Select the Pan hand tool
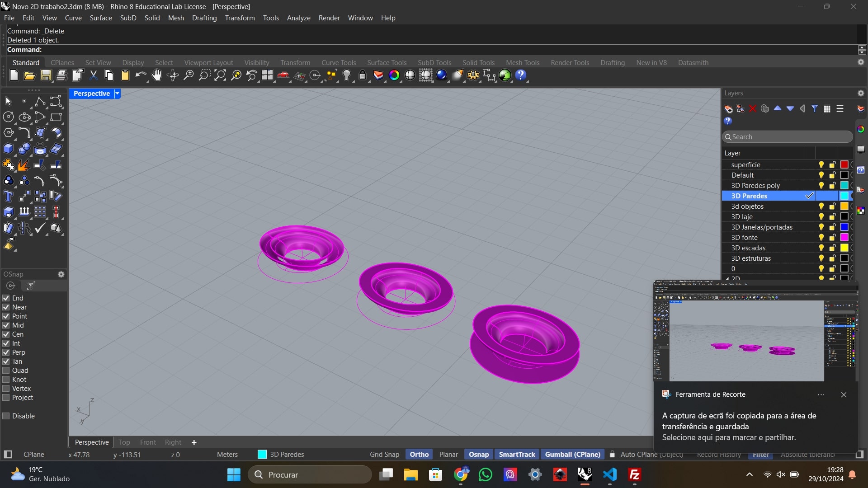Viewport: 868px width, 488px height. coord(156,75)
